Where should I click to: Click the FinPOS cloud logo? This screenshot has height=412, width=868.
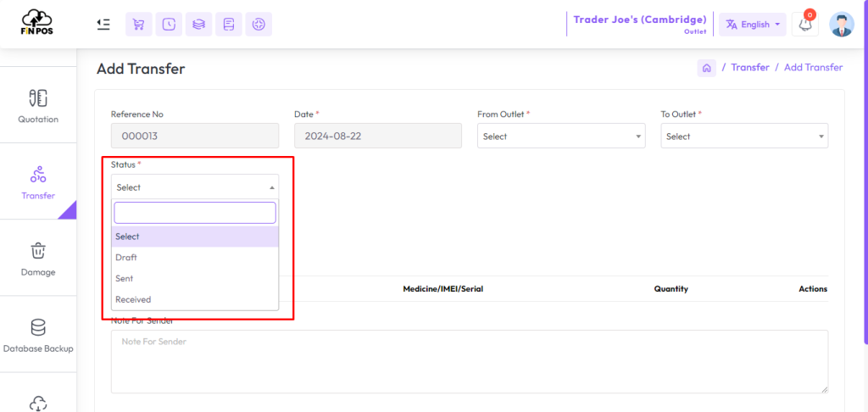[37, 23]
